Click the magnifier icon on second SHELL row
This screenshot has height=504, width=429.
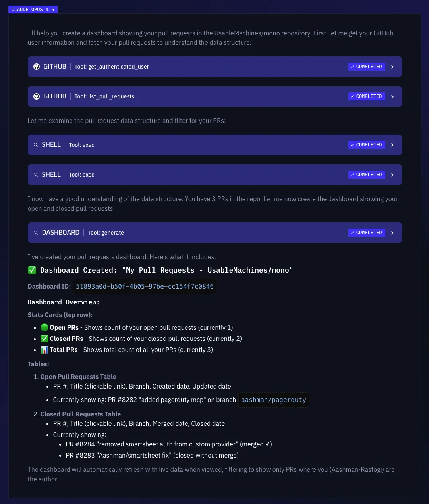[36, 174]
